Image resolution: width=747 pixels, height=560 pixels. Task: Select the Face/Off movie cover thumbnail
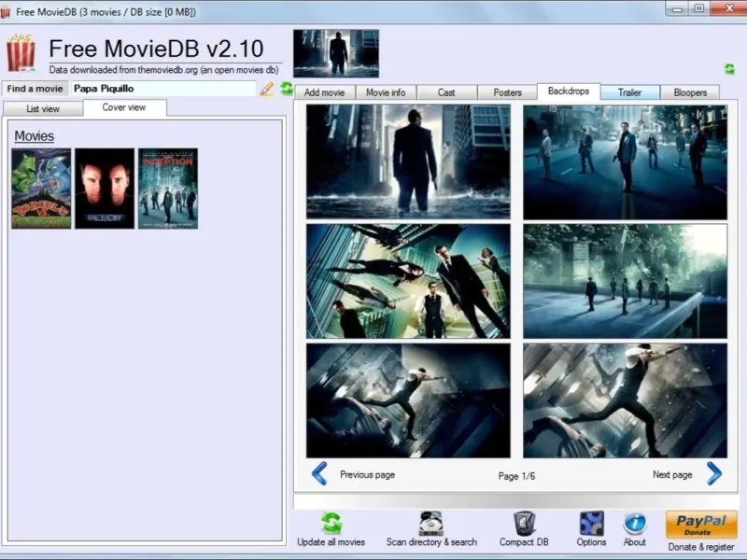click(x=105, y=189)
